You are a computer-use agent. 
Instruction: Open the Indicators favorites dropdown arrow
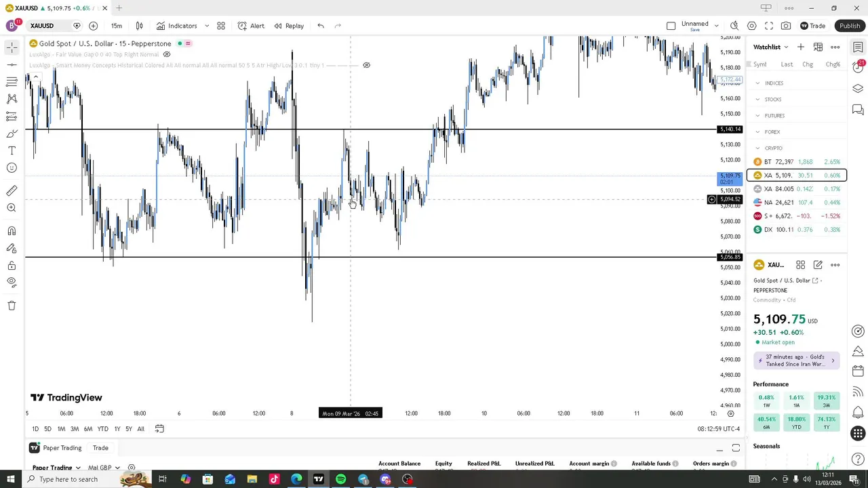point(207,26)
